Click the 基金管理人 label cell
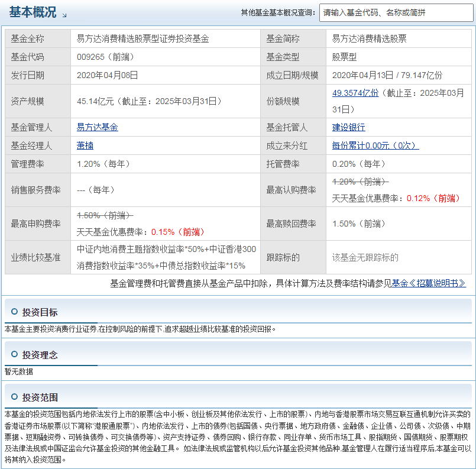Viewport: 476px width, 469px height. (x=38, y=127)
